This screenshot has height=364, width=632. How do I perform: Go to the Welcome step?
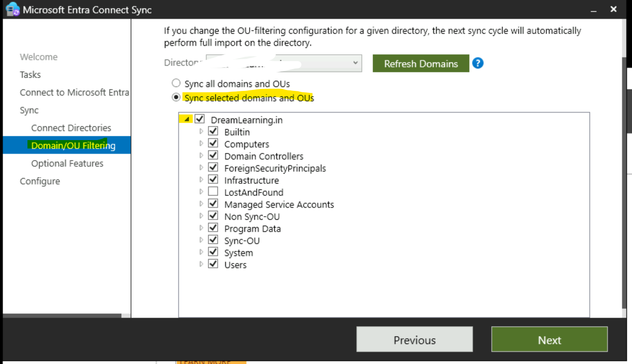39,57
